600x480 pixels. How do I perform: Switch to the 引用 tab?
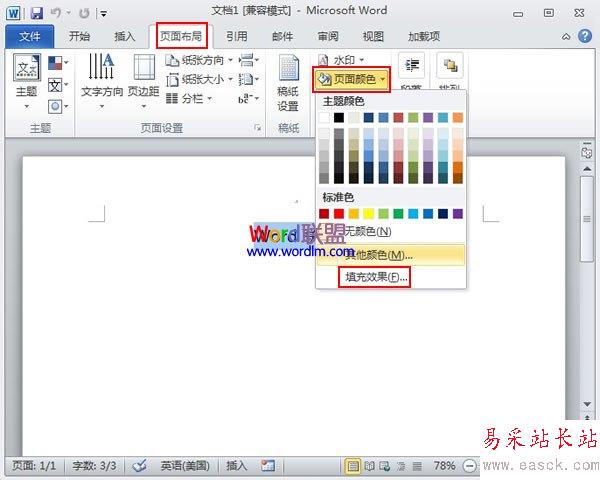click(x=236, y=36)
